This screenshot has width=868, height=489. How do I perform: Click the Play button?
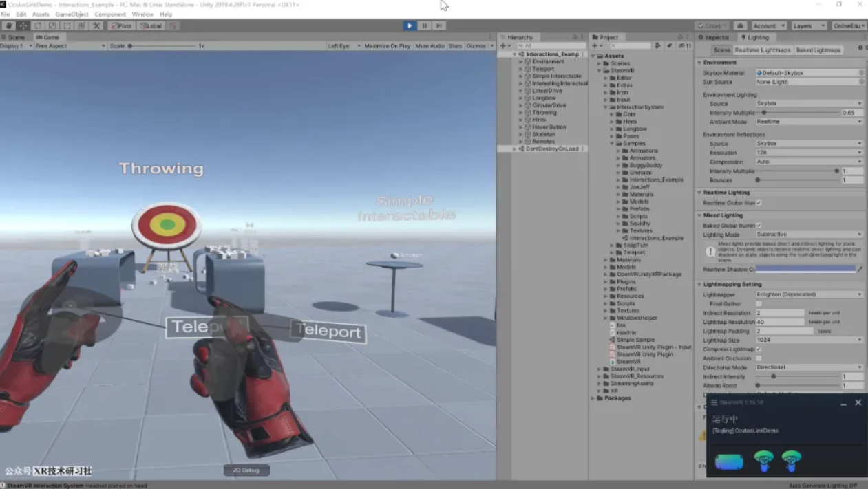click(410, 26)
